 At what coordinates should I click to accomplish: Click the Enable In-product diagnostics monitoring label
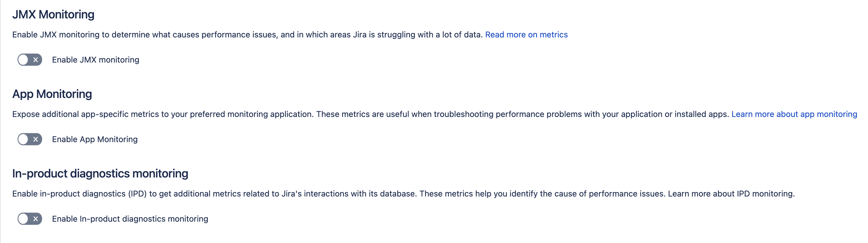(x=130, y=219)
